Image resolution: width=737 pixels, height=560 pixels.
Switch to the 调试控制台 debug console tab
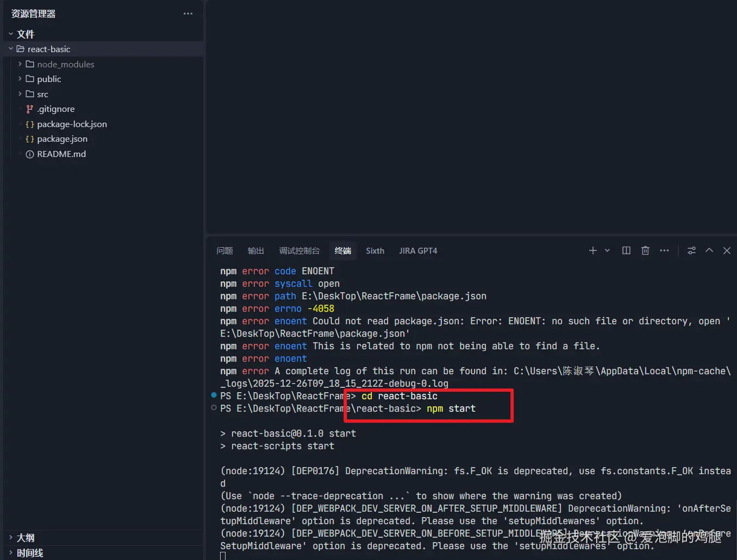pos(299,250)
